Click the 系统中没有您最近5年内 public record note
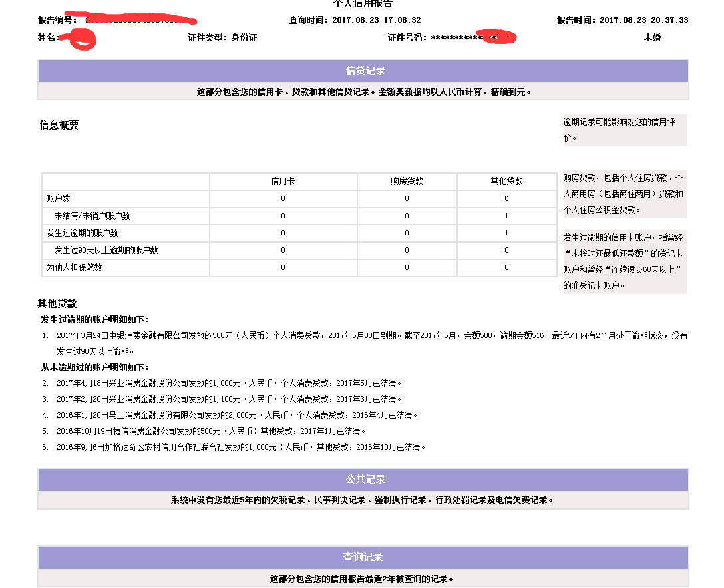 point(363,500)
